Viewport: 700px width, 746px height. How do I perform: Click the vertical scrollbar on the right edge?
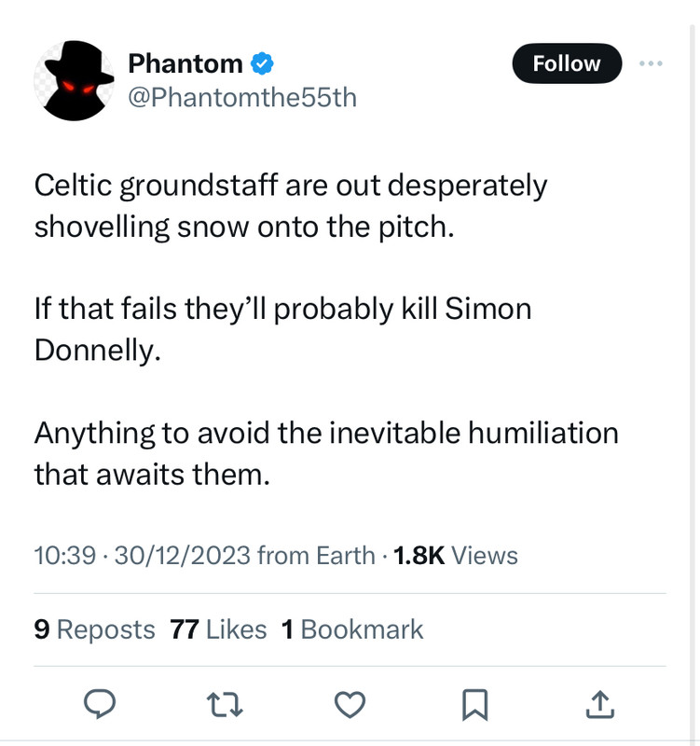coord(693,380)
